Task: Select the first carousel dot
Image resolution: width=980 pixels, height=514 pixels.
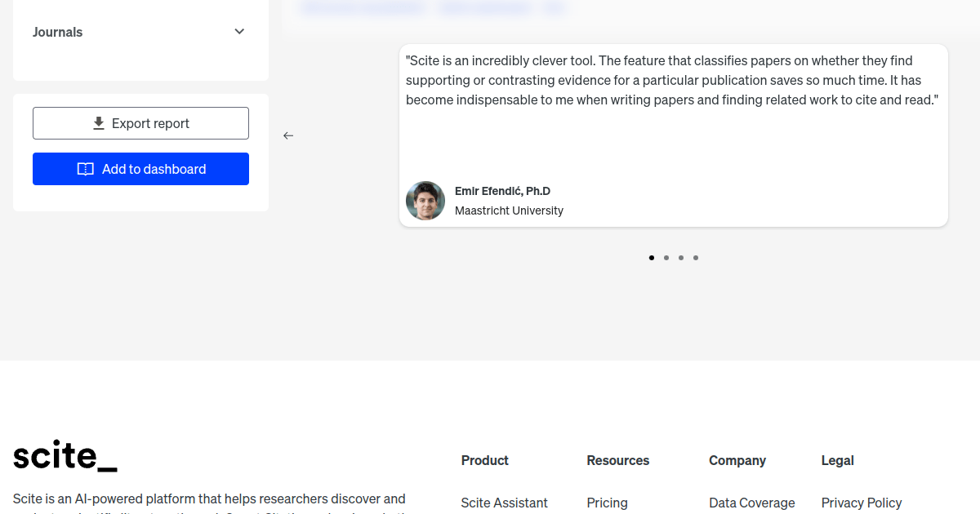Action: click(652, 258)
